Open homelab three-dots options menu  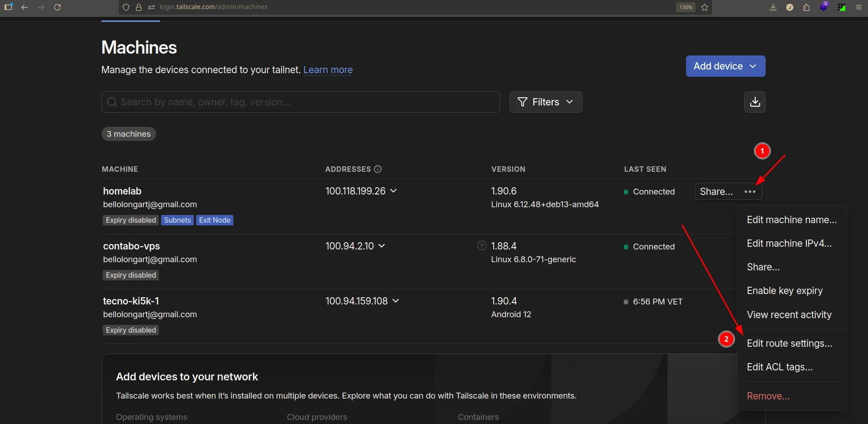pos(750,191)
